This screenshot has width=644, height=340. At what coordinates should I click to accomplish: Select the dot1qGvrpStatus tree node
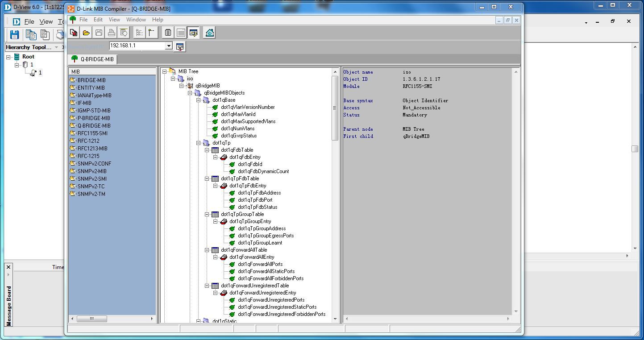pyautogui.click(x=239, y=136)
